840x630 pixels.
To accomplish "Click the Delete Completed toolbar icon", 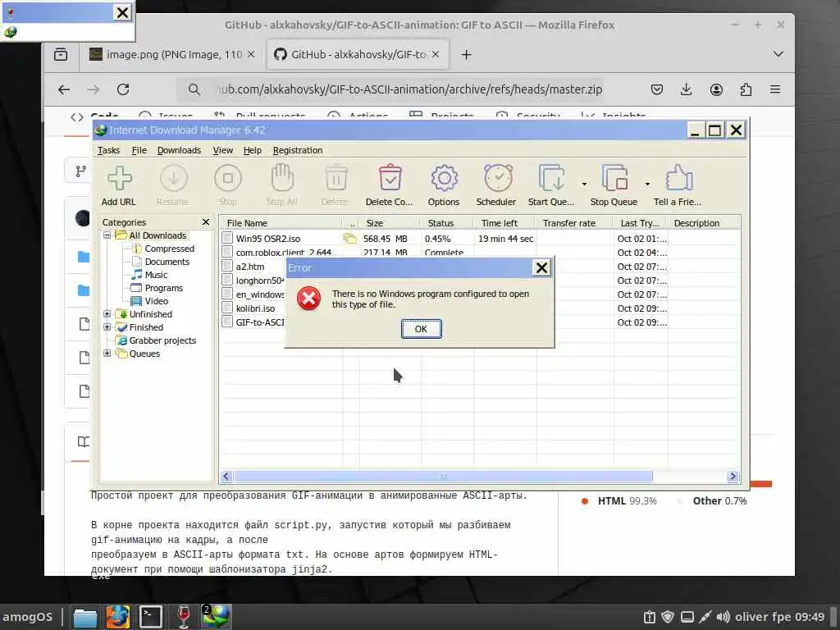I will tap(390, 185).
